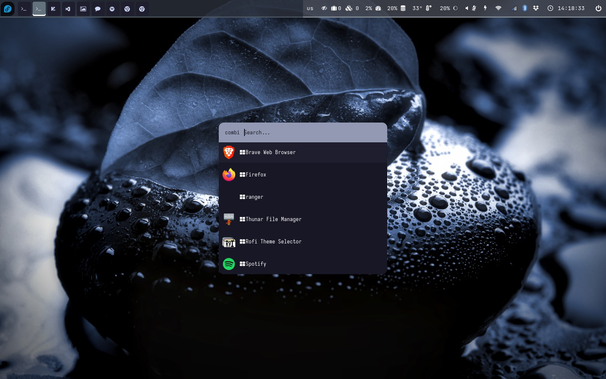Open Thunar File Manager entry
The width and height of the screenshot is (606, 379).
303,219
